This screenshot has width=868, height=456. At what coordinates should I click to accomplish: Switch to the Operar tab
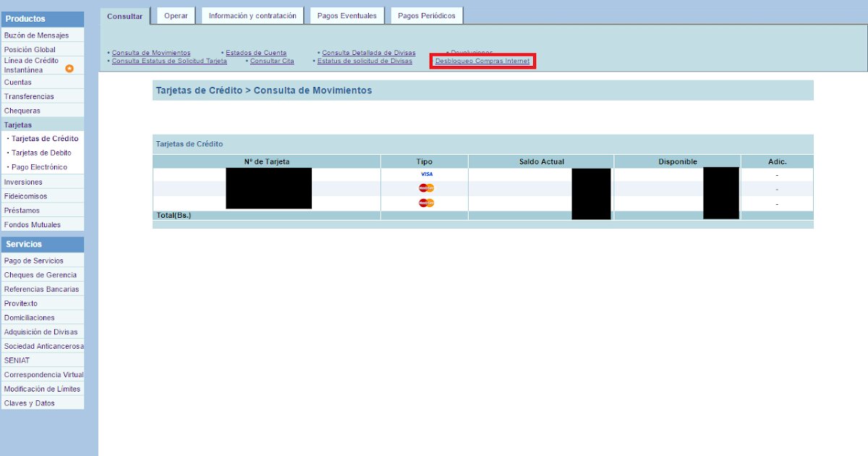(x=176, y=16)
